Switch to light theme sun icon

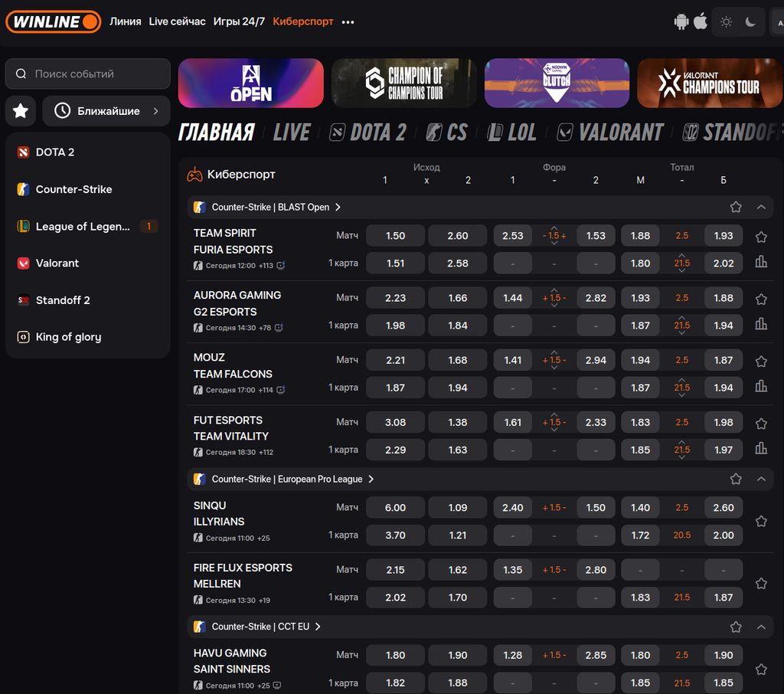(726, 22)
